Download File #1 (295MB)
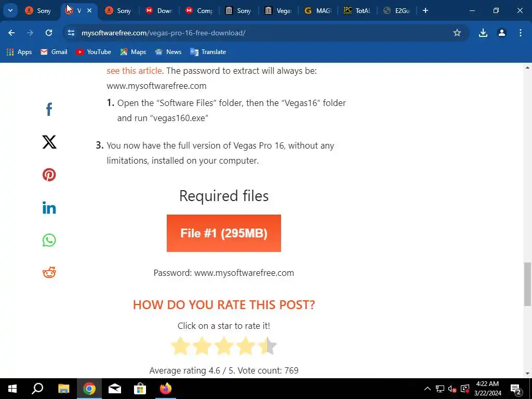Image resolution: width=532 pixels, height=399 pixels. click(223, 233)
